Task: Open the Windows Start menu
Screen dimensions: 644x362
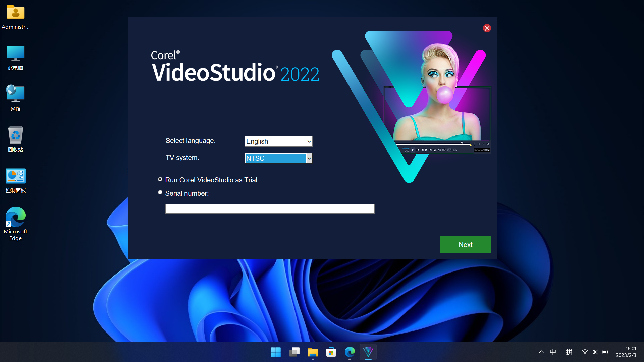Action: coord(276,352)
